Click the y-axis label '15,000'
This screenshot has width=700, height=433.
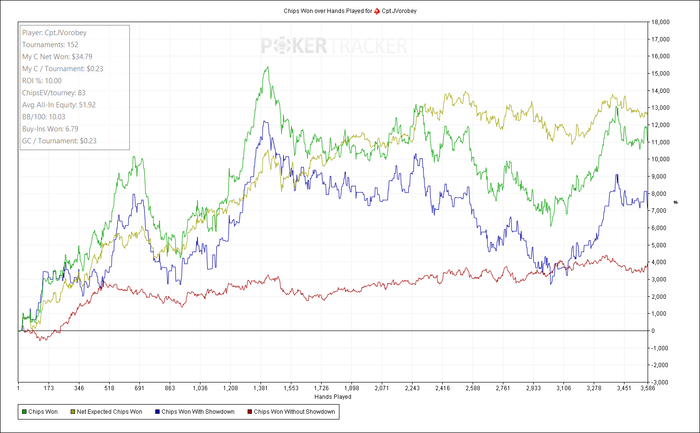(x=661, y=73)
